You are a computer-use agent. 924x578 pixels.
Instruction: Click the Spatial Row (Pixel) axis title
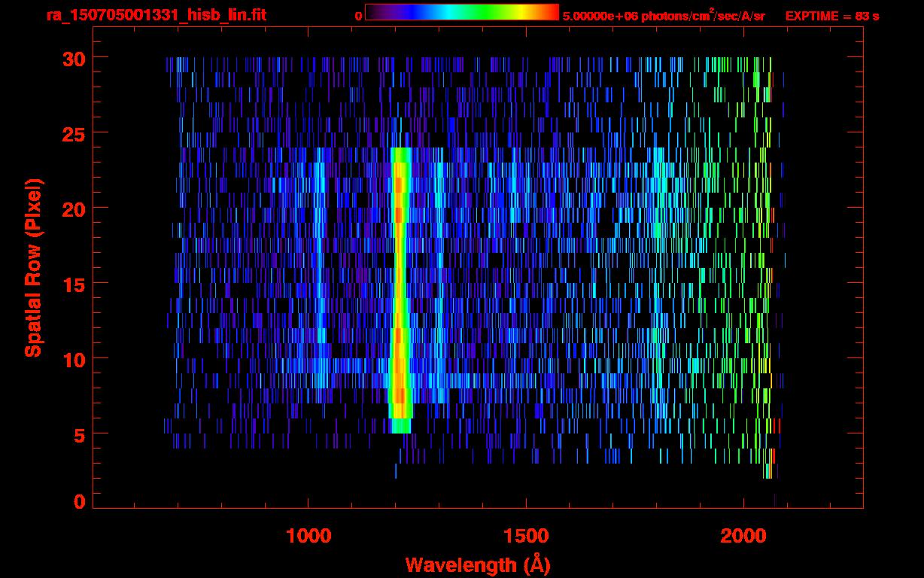(33, 267)
